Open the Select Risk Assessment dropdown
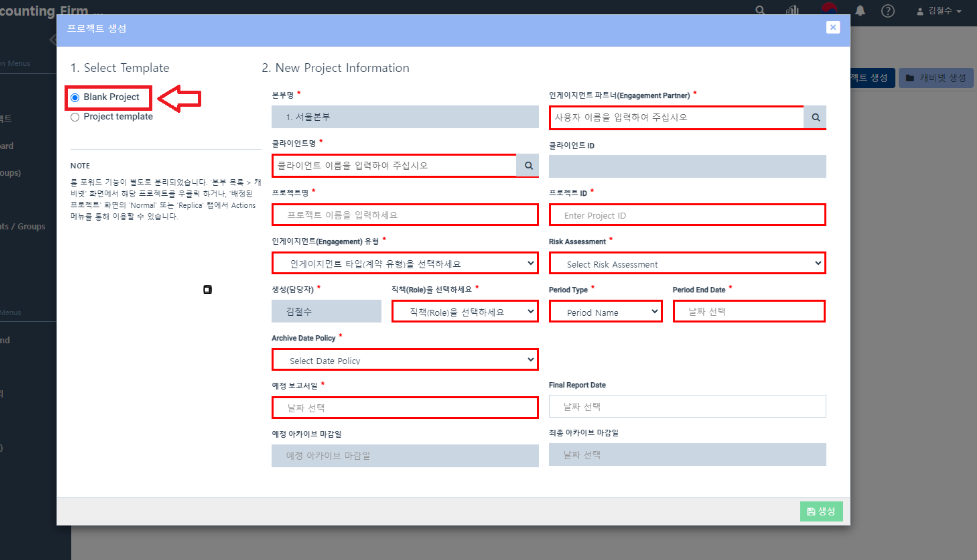977x560 pixels. (687, 263)
